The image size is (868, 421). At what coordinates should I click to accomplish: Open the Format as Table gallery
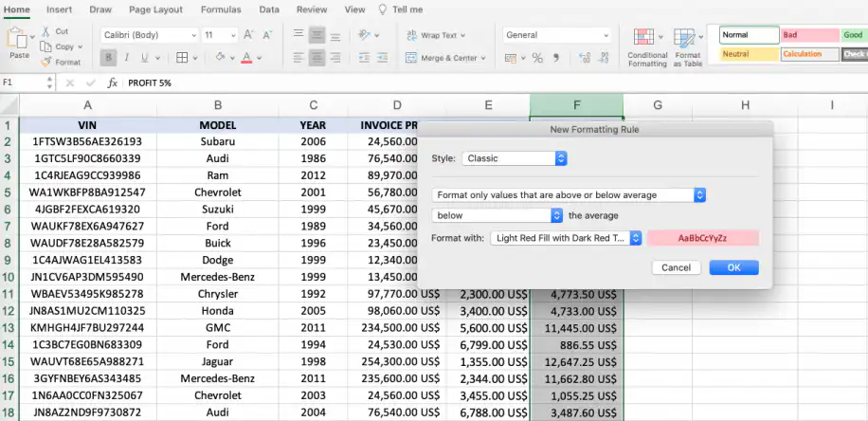(688, 47)
